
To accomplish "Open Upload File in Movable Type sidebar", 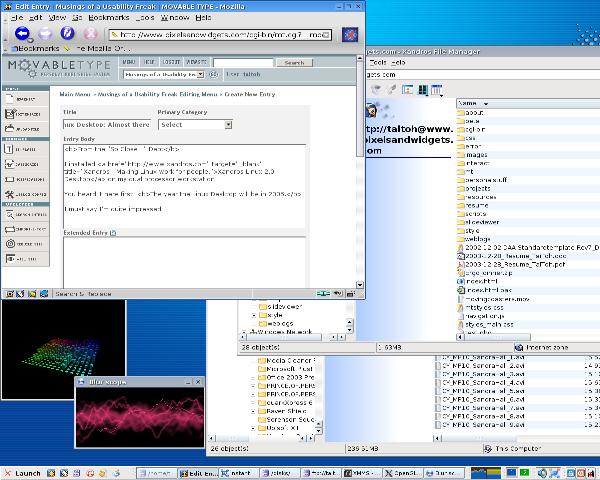I will point(26,129).
